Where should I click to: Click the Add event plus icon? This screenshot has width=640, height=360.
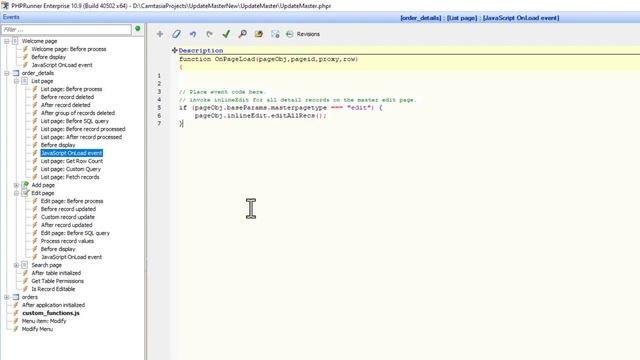(160, 34)
